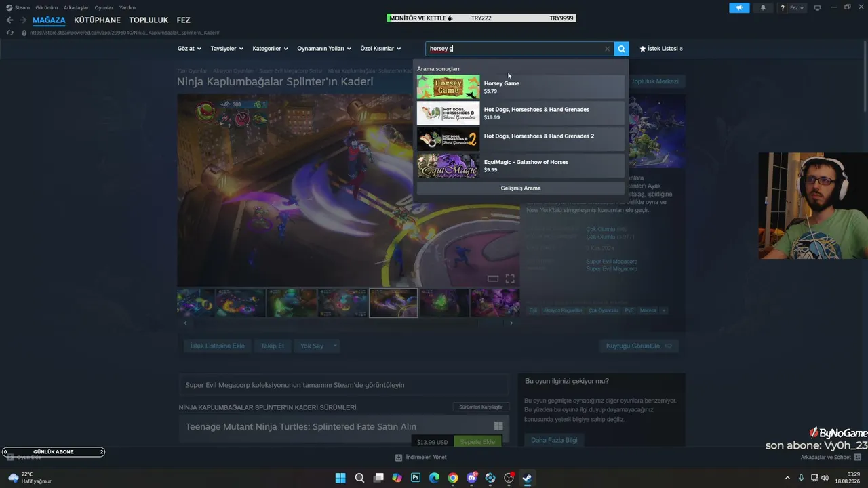This screenshot has width=868, height=488.
Task: Click the Horsey Game result thumbnail
Action: click(448, 87)
